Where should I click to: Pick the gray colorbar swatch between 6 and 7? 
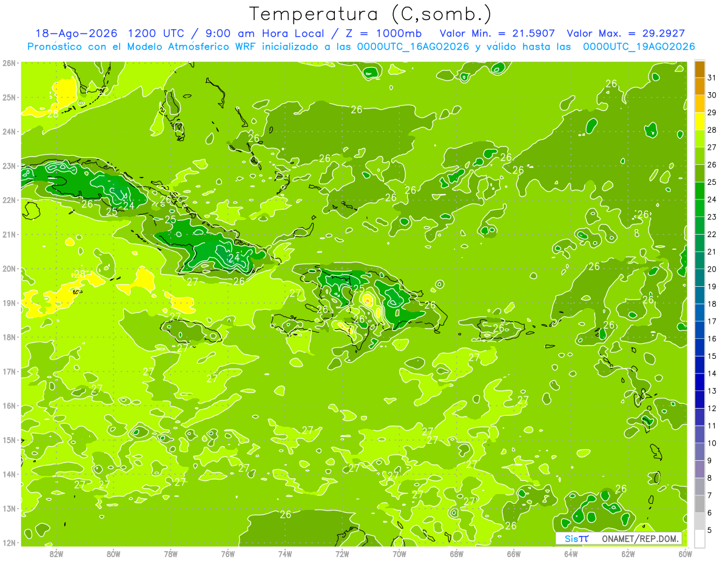[x=699, y=504]
